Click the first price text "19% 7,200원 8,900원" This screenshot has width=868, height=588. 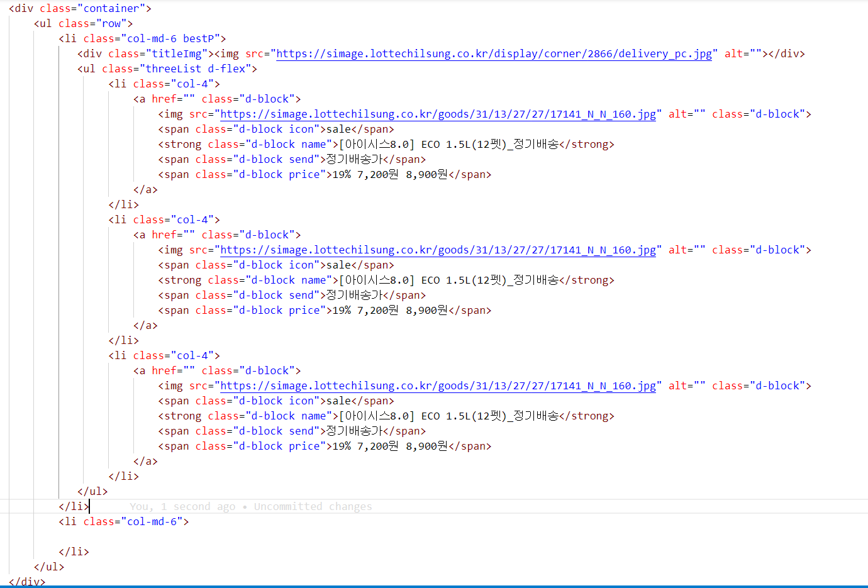[x=390, y=174]
